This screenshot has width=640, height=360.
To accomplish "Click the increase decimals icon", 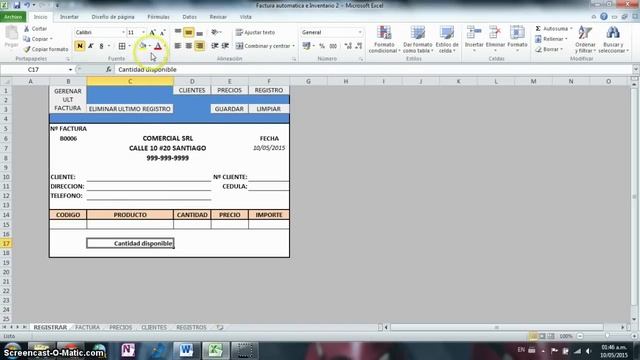I will coord(348,46).
